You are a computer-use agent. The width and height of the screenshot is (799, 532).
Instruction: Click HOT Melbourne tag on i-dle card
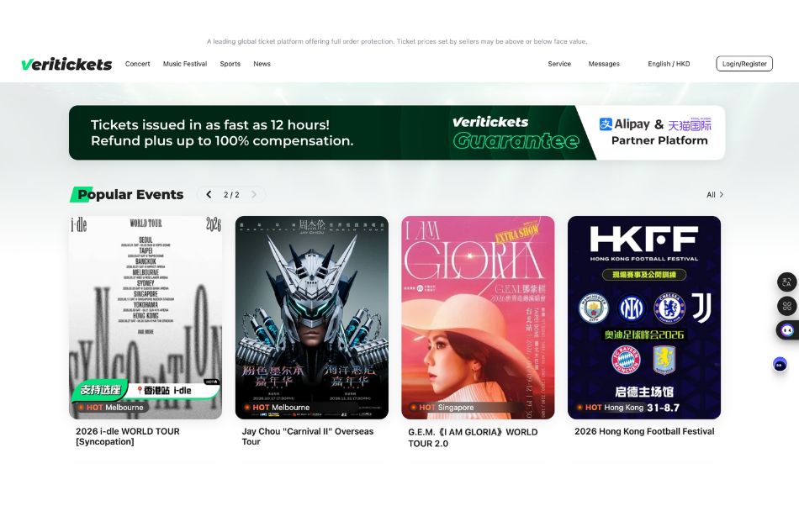(111, 408)
